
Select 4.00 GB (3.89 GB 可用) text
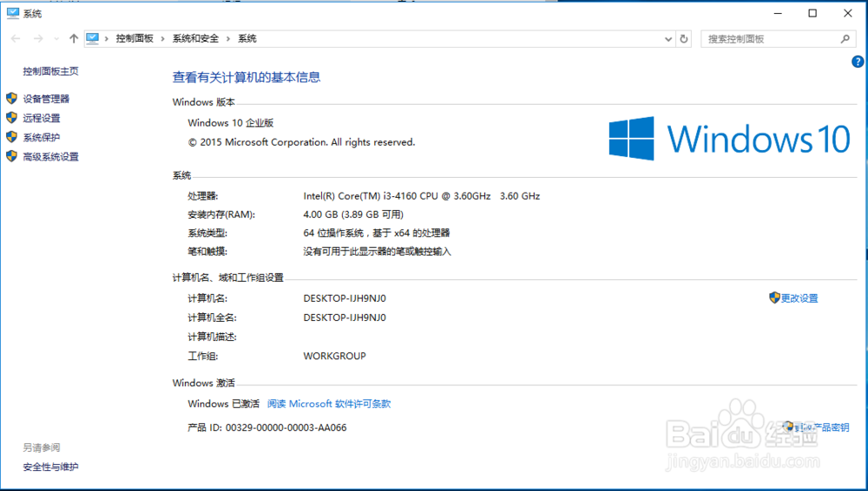pos(353,214)
